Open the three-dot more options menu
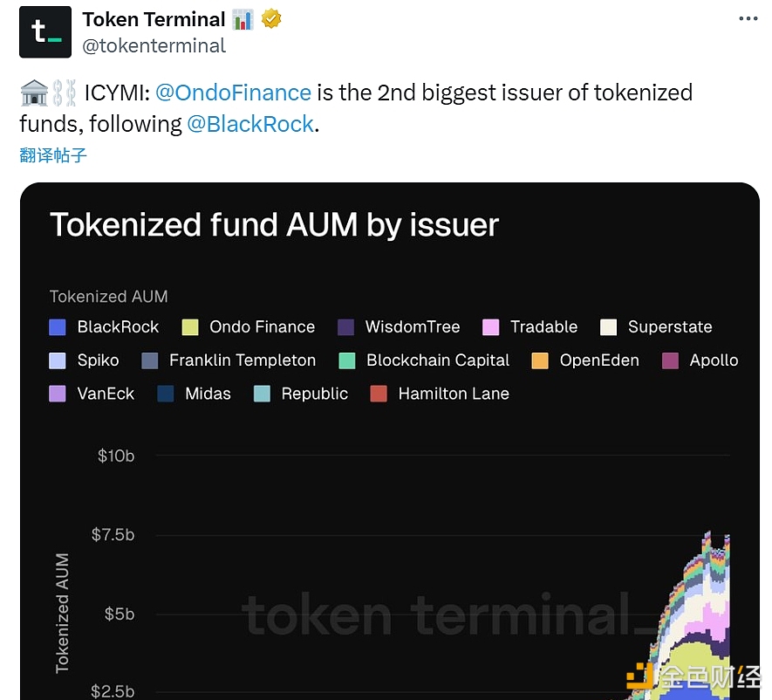Image resolution: width=772 pixels, height=700 pixels. (x=748, y=18)
